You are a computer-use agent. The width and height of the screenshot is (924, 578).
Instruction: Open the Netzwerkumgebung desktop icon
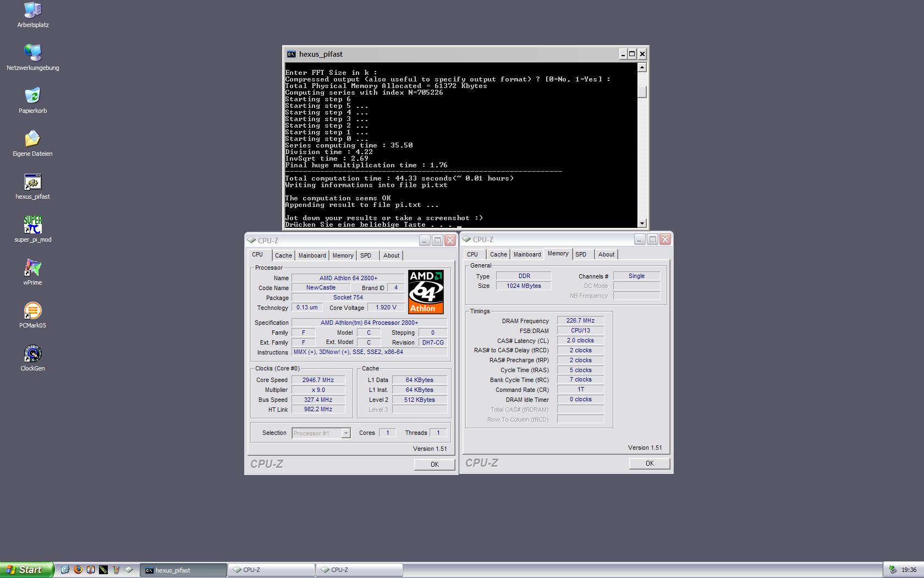(33, 57)
